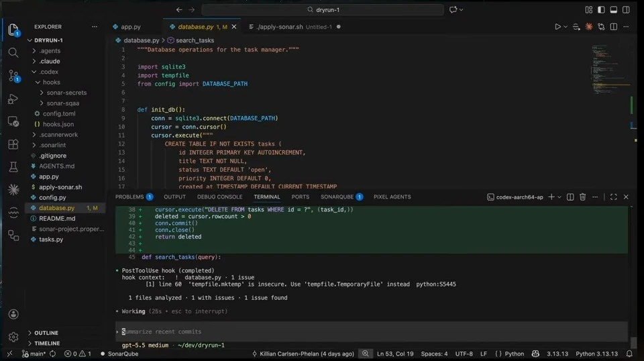
Task: Click the orange starburst icon in editor toolbar
Action: 588,27
